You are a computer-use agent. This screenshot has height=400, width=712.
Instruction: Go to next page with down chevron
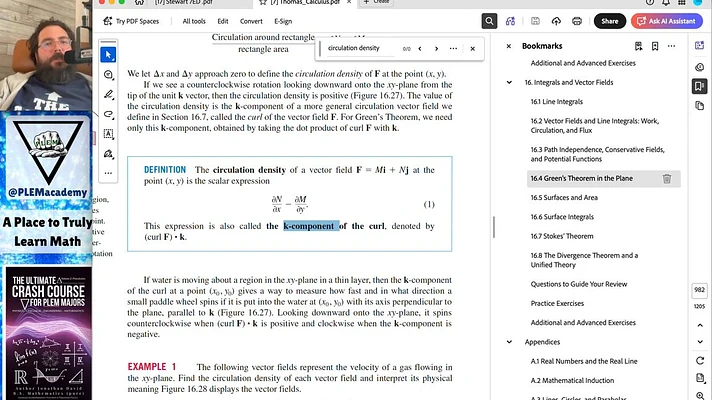(700, 341)
